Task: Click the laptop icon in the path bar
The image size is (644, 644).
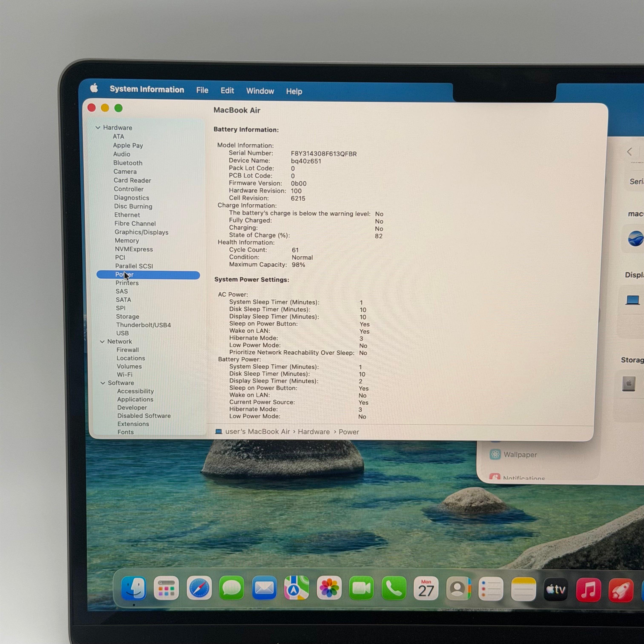Action: coord(219,432)
